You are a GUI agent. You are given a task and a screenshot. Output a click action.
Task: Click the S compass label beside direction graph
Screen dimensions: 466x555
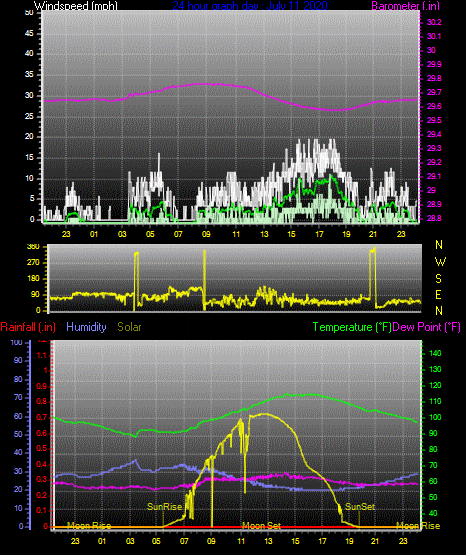click(438, 279)
